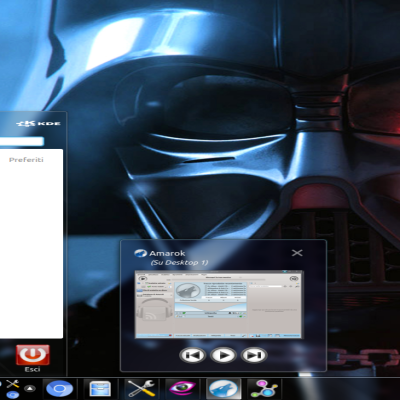Click the small tools icon in system tray
Image resolution: width=400 pixels, height=400 pixels.
13,384
